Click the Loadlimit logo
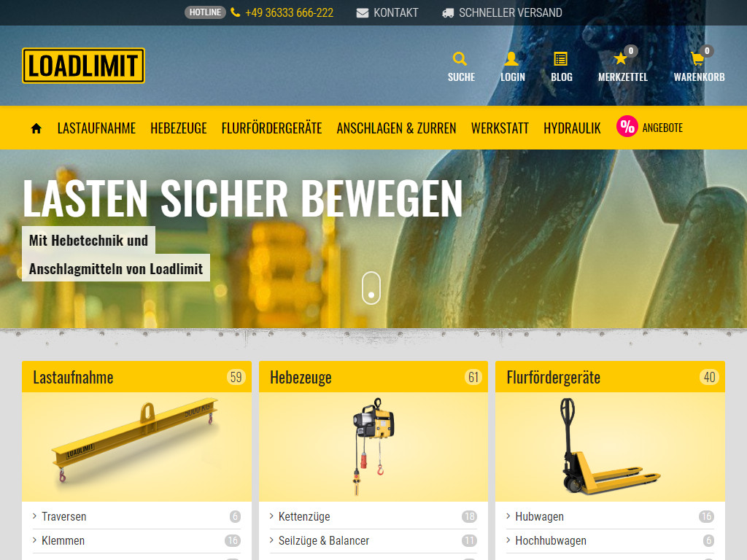The image size is (747, 560). click(x=83, y=66)
